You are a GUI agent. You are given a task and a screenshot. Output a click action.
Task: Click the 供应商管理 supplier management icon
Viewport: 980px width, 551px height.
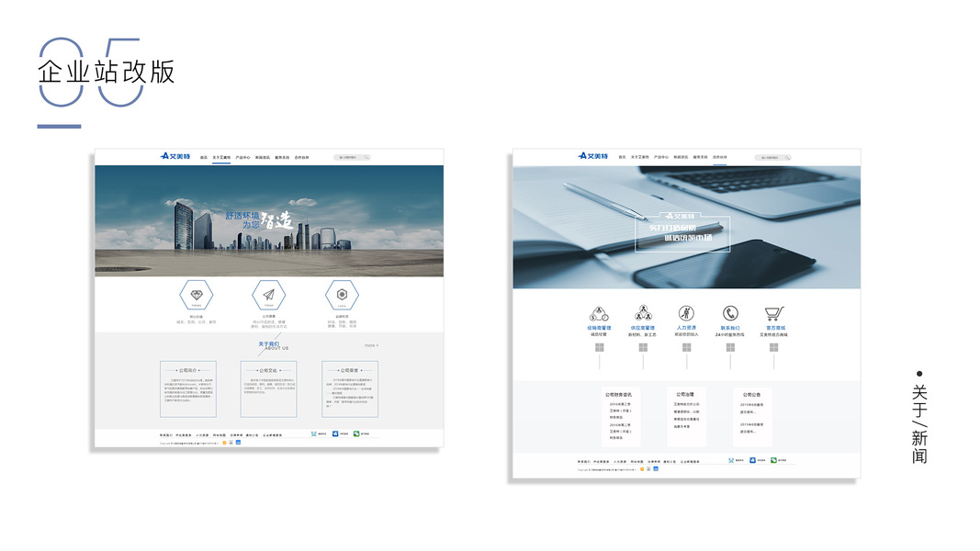(x=643, y=313)
